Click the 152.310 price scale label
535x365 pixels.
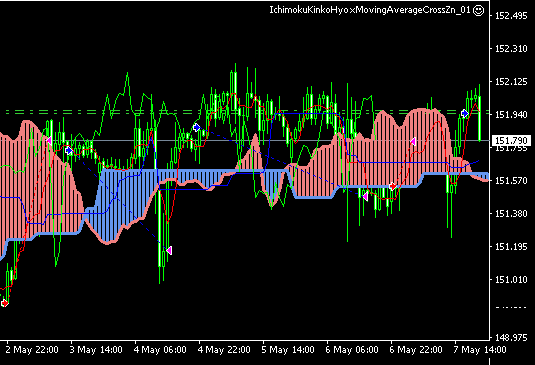click(511, 49)
